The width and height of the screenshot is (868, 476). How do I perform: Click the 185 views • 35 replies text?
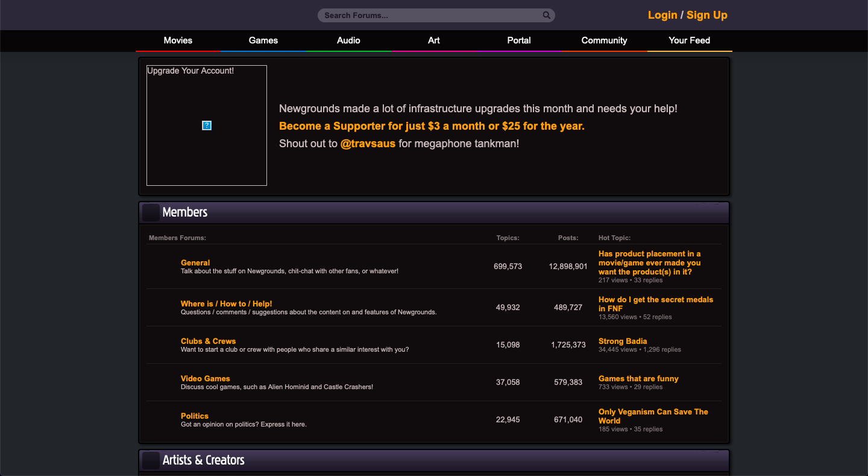click(x=631, y=429)
